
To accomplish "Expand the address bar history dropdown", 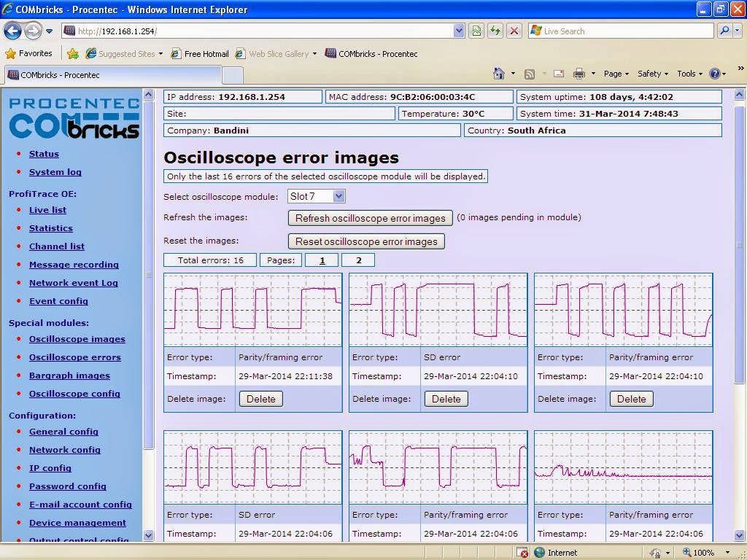I will (x=459, y=31).
